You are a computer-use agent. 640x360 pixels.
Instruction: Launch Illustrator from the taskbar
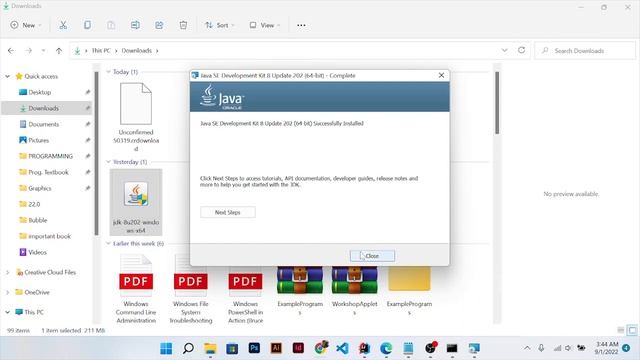(x=276, y=348)
